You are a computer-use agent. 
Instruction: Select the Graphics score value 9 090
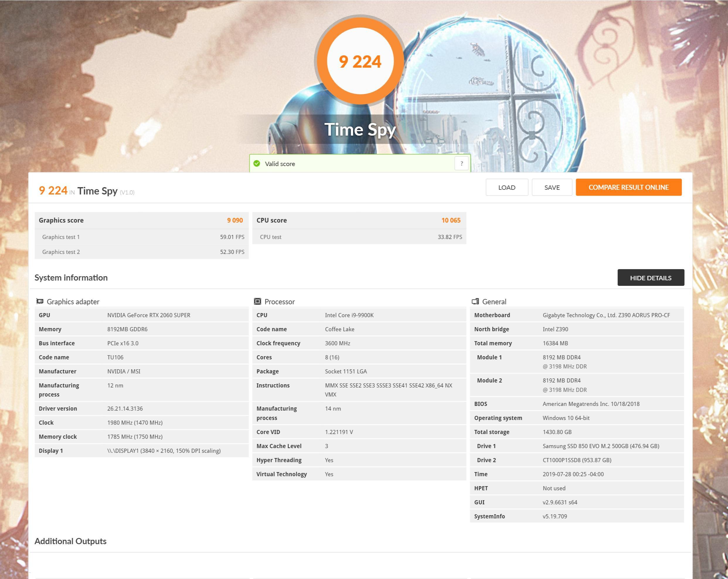point(235,220)
